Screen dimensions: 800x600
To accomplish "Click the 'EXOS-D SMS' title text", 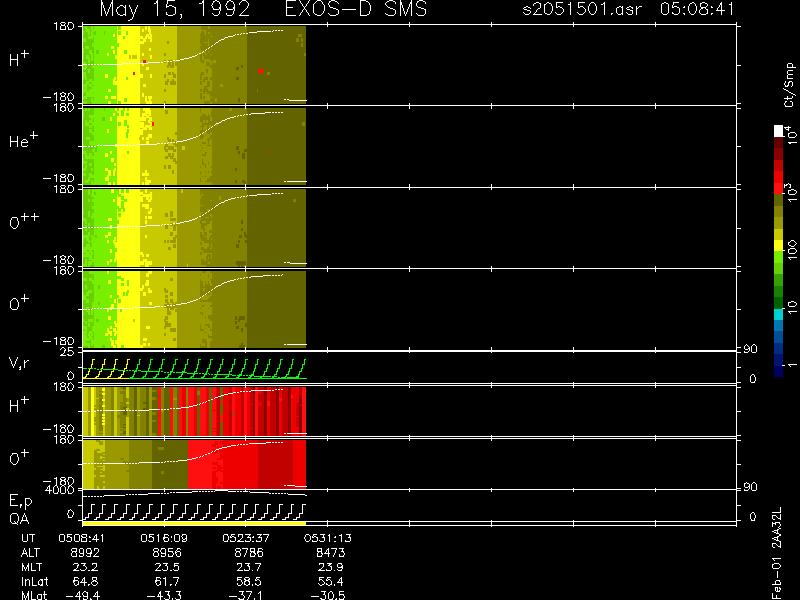I will click(356, 9).
